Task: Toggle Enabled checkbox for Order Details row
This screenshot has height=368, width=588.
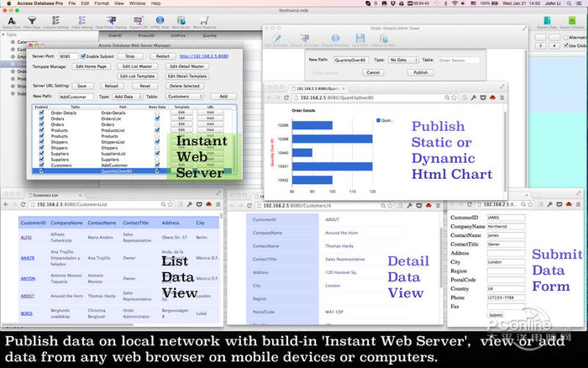Action: coord(41,113)
